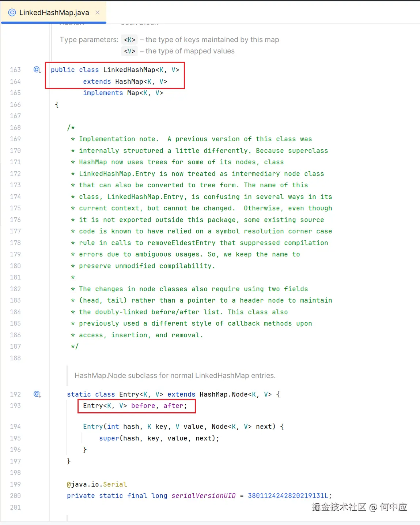Click 'LinkedHashMap.Entry' on comment line 172
The image size is (420, 525).
click(117, 174)
